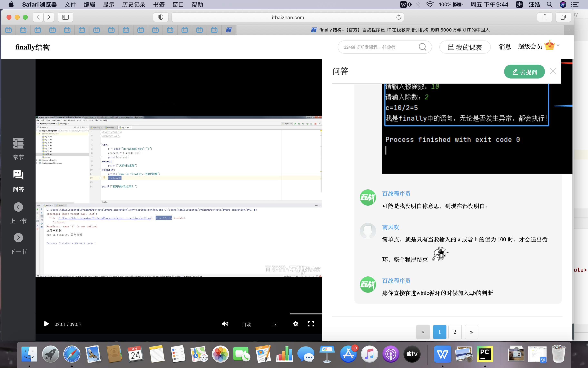Enter fullscreen video mode

pos(311,324)
